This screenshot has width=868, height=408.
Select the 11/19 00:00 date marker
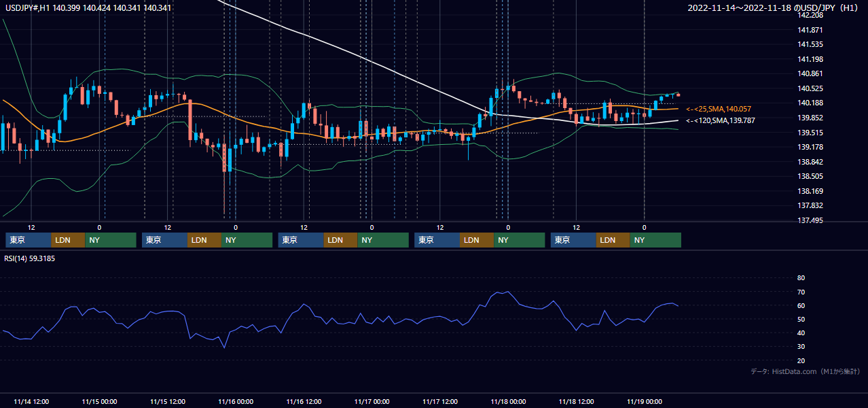click(x=645, y=401)
